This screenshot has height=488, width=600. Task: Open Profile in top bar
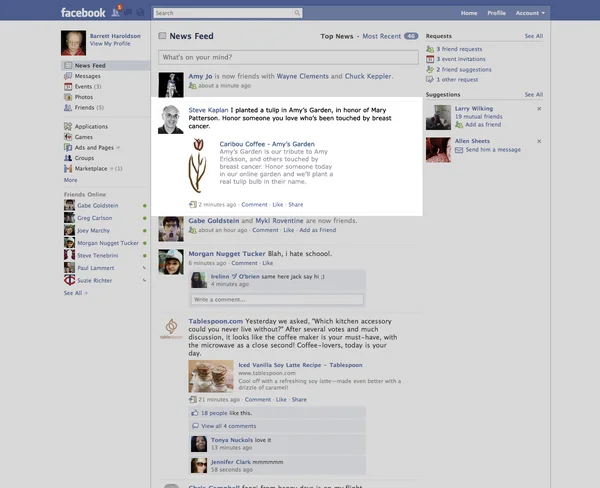click(496, 13)
